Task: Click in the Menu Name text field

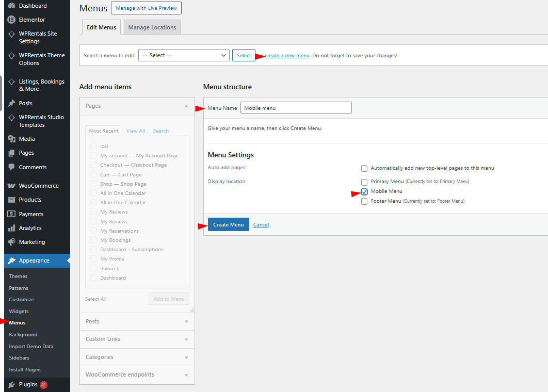Action: (x=296, y=108)
